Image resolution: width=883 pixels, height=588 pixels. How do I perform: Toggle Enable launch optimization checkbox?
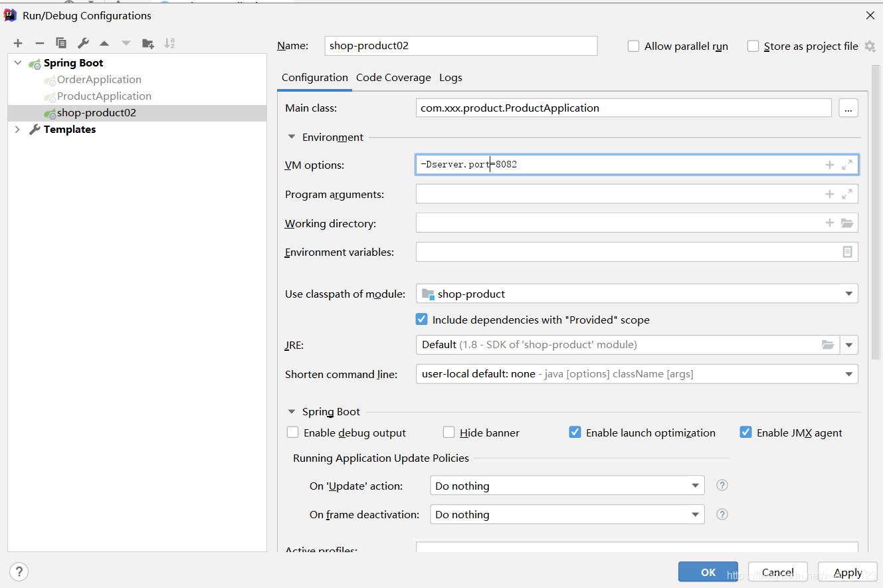tap(575, 433)
